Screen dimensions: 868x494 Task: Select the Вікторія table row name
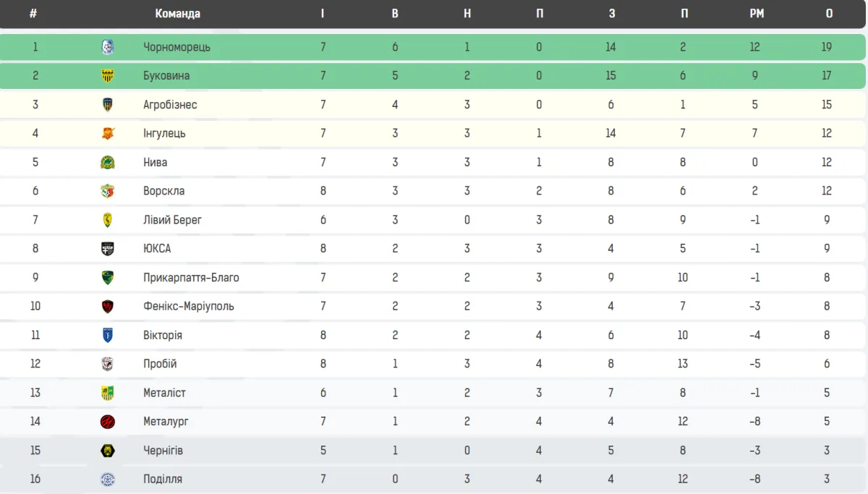pos(163,335)
